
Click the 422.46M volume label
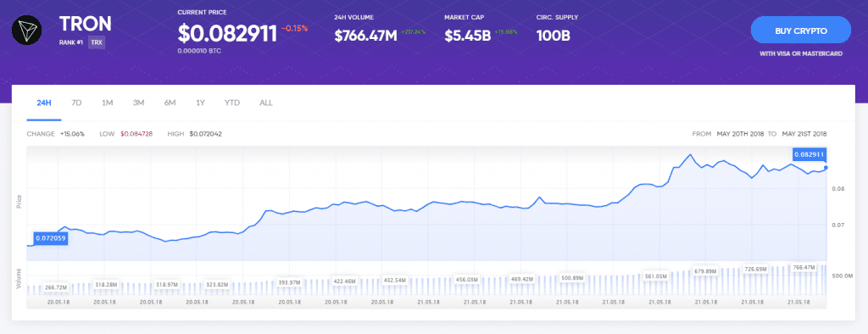tap(344, 281)
